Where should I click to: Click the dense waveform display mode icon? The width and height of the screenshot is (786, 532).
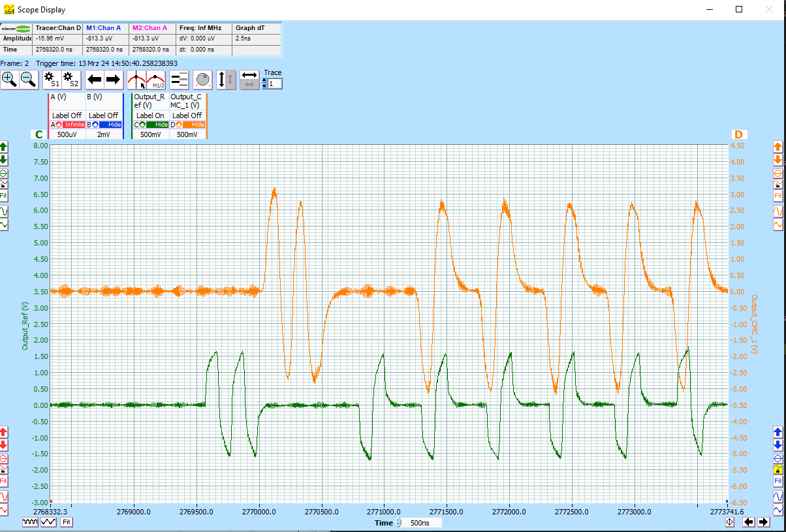click(x=29, y=522)
